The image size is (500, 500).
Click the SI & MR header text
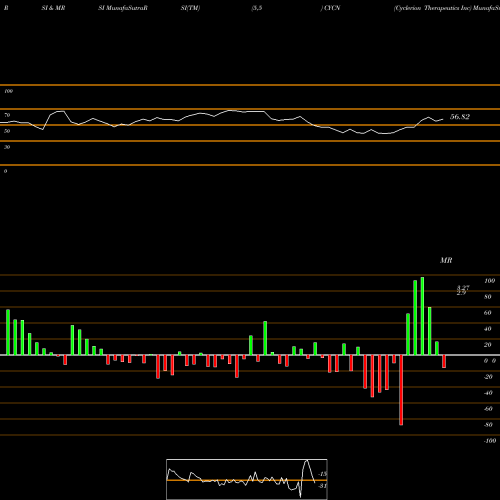[x=53, y=8]
